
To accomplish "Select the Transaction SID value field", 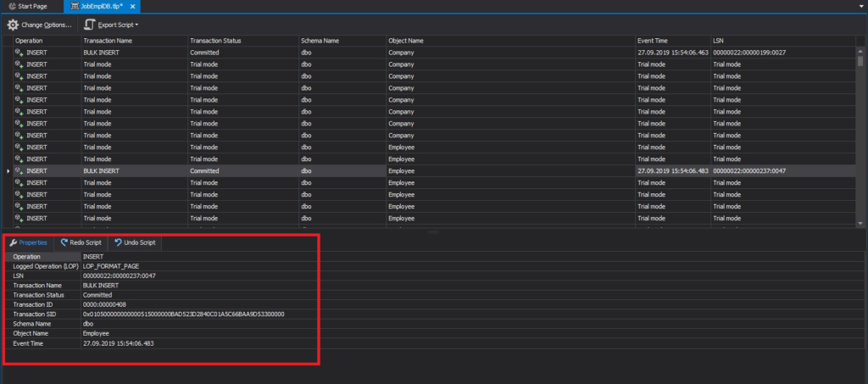I will (x=199, y=314).
